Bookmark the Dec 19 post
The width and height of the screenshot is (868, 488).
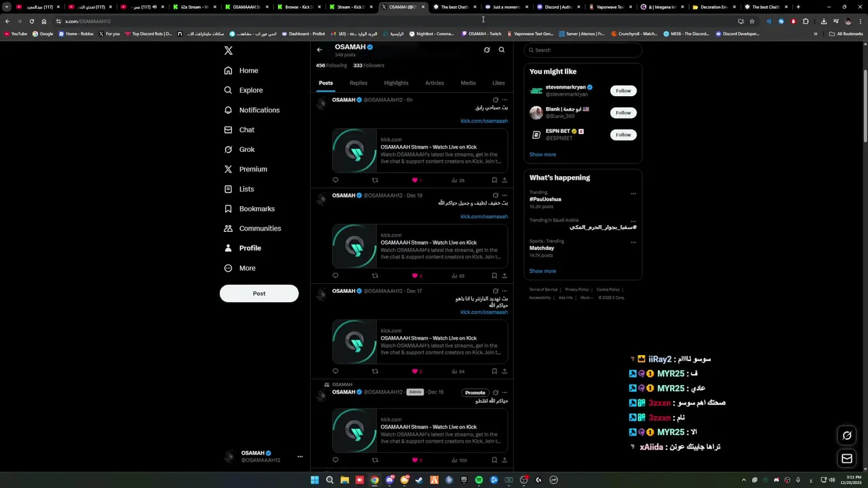coord(494,276)
